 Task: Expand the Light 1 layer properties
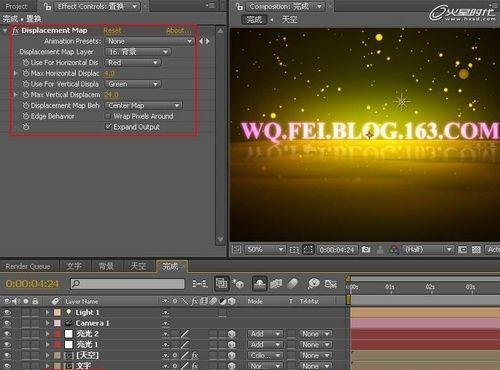pos(48,312)
